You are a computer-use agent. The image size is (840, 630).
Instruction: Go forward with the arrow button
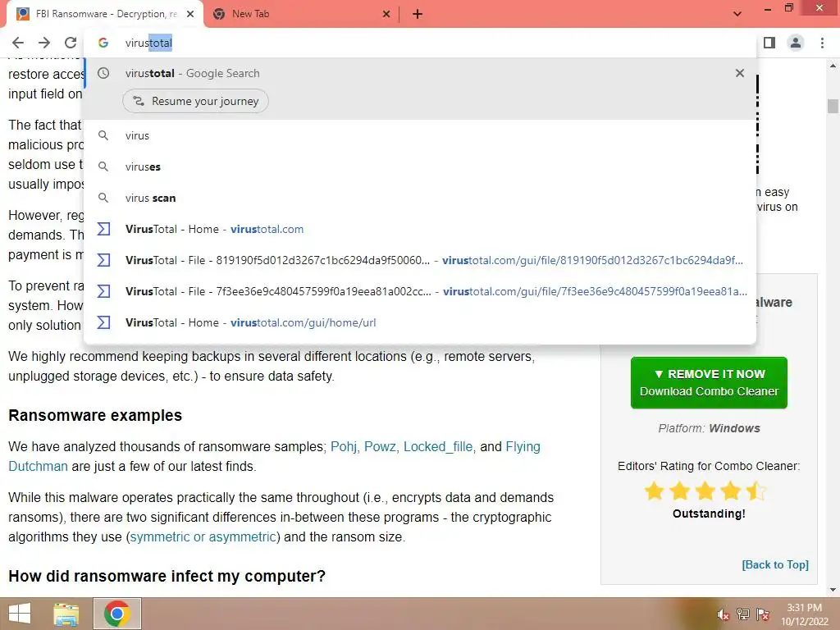[44, 43]
